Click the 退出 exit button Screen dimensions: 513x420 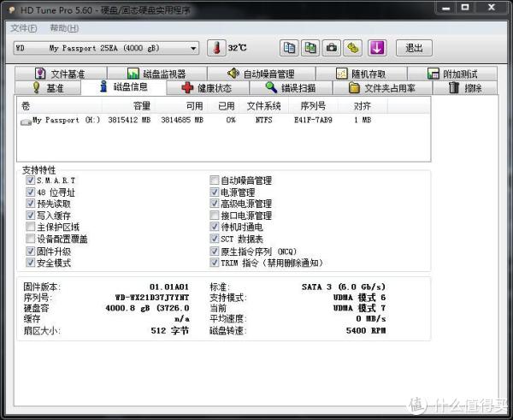[x=414, y=48]
